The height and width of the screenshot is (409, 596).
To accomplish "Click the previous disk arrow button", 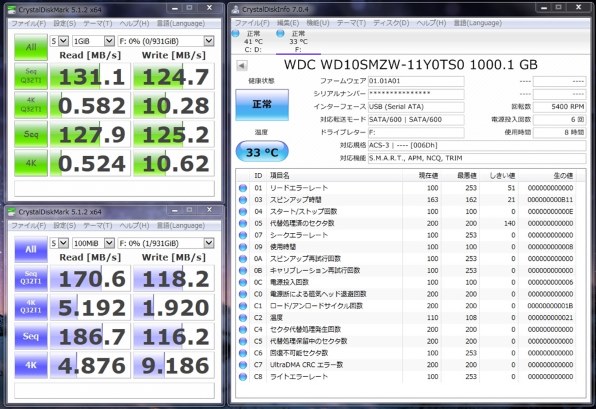I will pos(241,65).
